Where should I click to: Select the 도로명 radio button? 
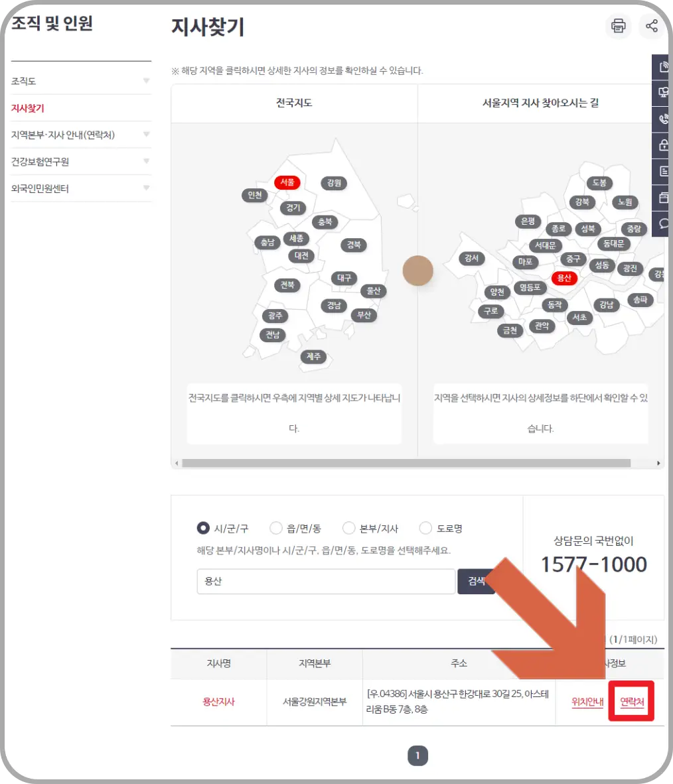point(425,528)
